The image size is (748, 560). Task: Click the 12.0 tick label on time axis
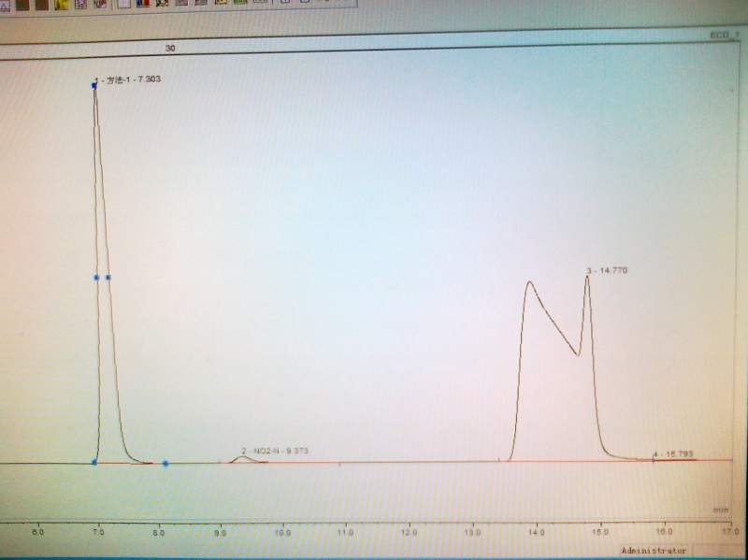pos(410,531)
